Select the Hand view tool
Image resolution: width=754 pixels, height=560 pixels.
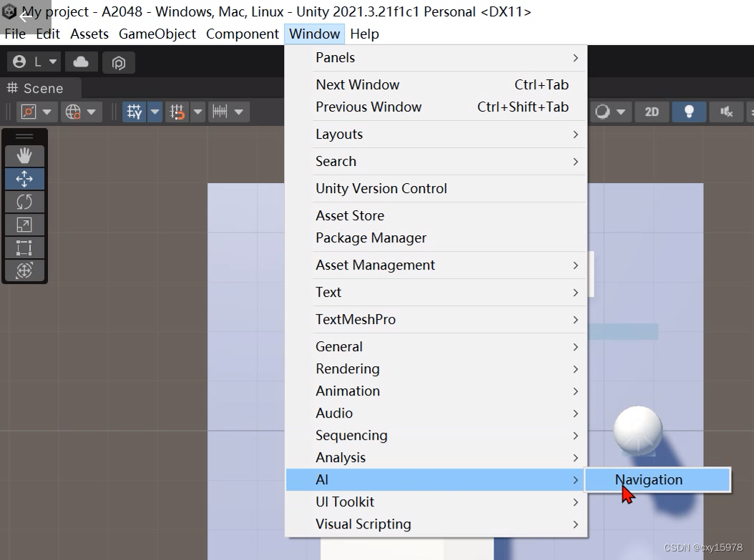click(x=24, y=156)
